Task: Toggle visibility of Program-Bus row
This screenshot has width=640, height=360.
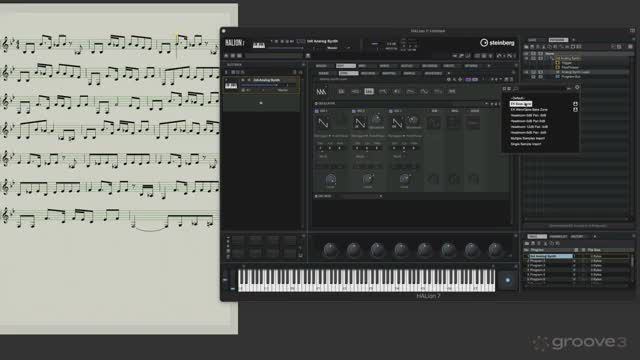Action: coord(533,77)
